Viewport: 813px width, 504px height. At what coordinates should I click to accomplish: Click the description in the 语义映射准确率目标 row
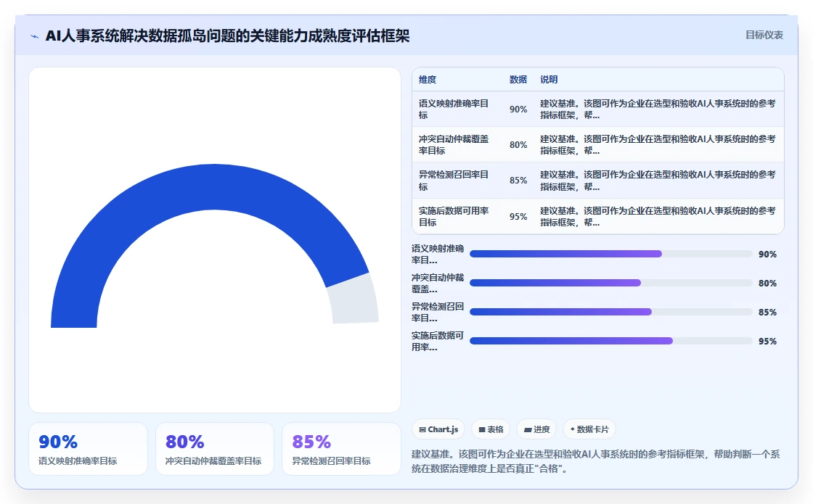click(658, 110)
